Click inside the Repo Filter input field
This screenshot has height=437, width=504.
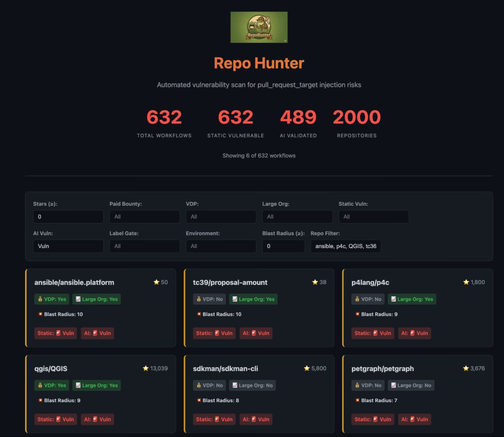click(346, 246)
